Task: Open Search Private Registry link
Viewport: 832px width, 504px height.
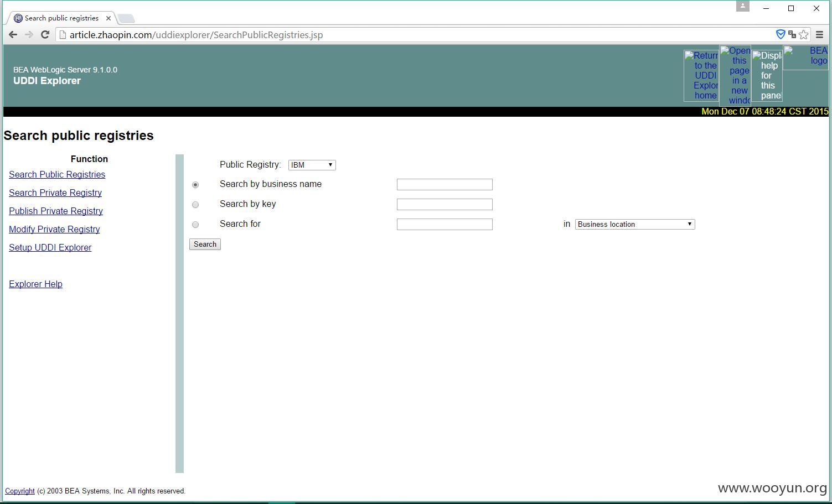Action: pos(55,193)
